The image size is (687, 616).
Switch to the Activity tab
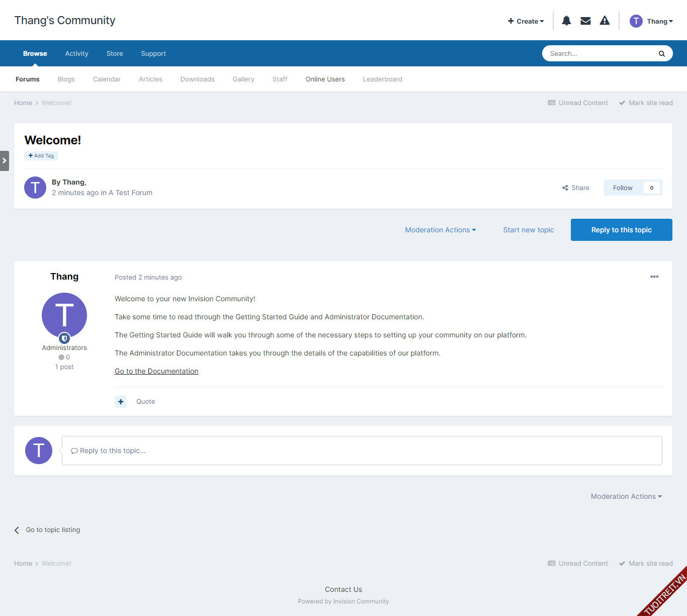click(76, 54)
